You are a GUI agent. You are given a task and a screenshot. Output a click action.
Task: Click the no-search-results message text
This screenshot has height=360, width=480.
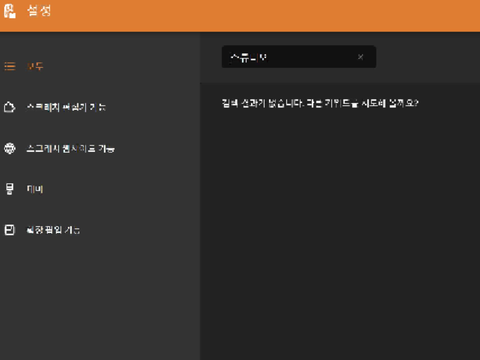pyautogui.click(x=320, y=103)
